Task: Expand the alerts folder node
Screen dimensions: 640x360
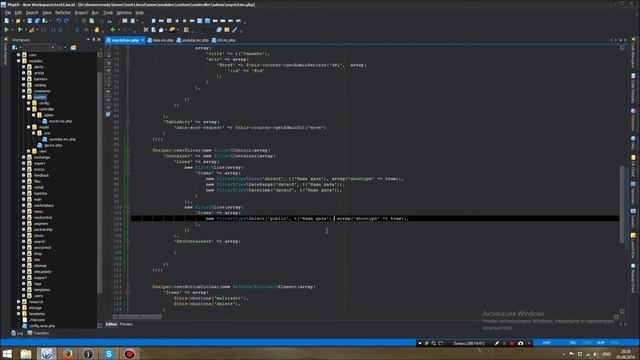Action: coord(24,67)
